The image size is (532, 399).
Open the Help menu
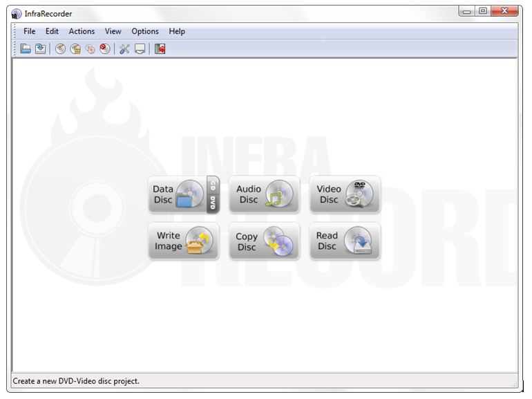177,31
